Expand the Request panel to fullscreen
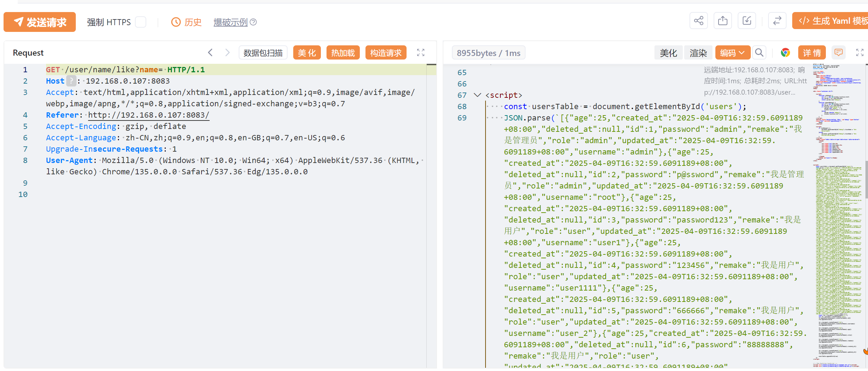Viewport: 868px width, 371px height. pos(420,53)
